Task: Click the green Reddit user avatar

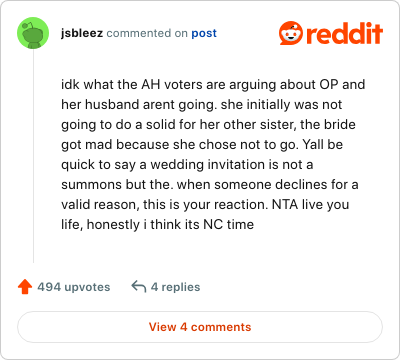Action: [x=33, y=33]
